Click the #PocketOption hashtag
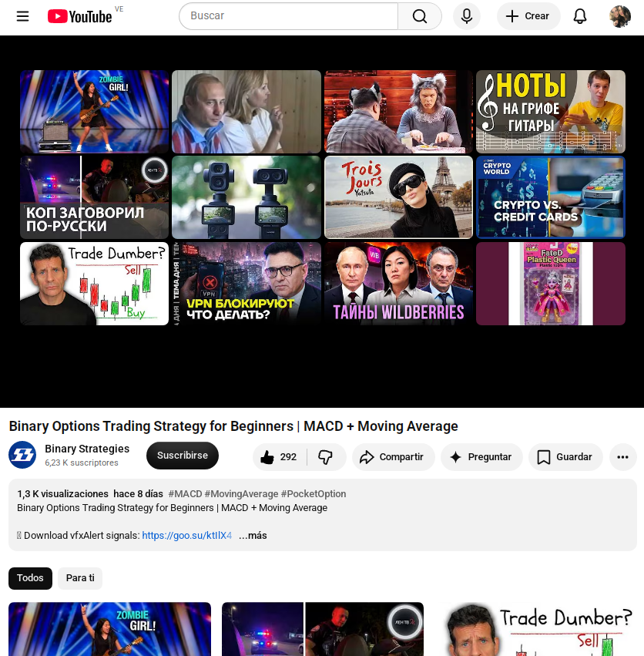Screen dimensions: 644x656 pos(314,493)
